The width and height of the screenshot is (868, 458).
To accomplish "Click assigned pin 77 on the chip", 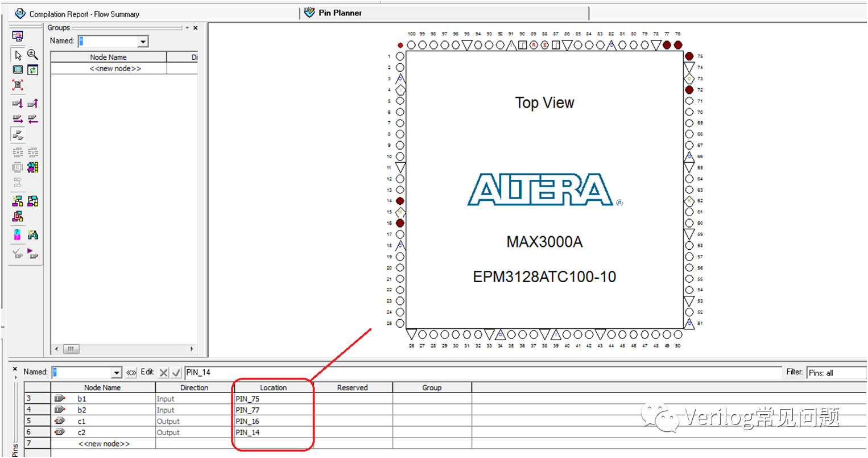I will pos(667,45).
